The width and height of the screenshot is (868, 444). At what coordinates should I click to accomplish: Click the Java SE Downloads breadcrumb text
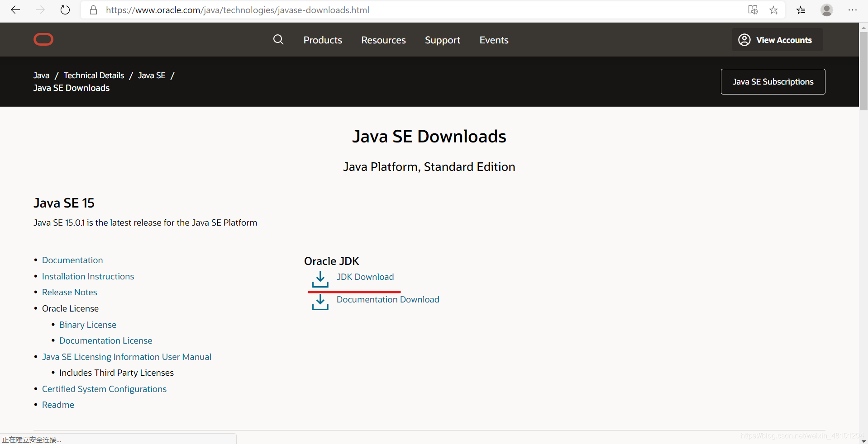tap(72, 88)
